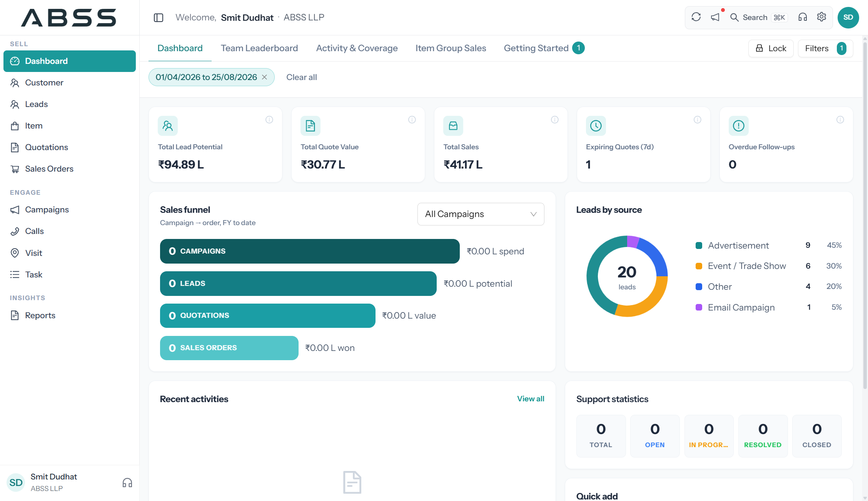Screen dimensions: 868x501
Task: Open the settings gear icon
Action: (x=821, y=17)
